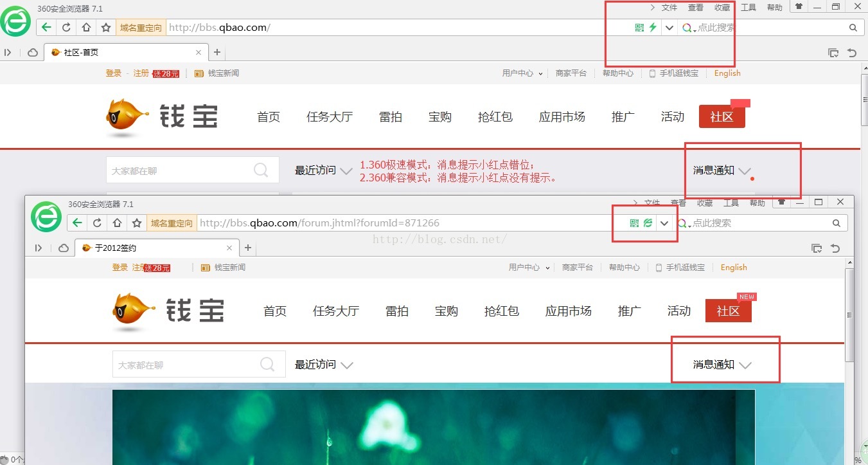Click the back arrow in the front browser window
Viewport: 868px width, 465px height.
coord(77,223)
